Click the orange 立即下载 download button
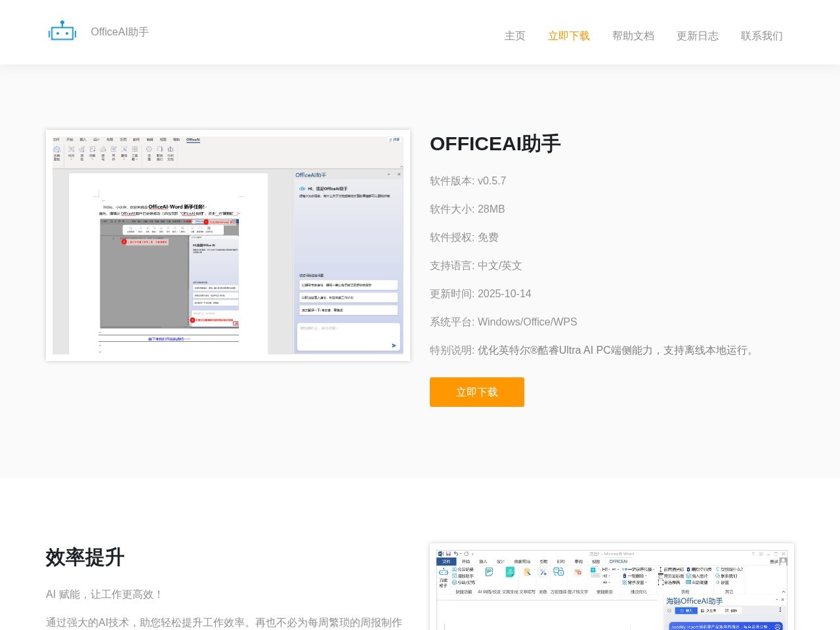840x630 pixels. tap(477, 392)
